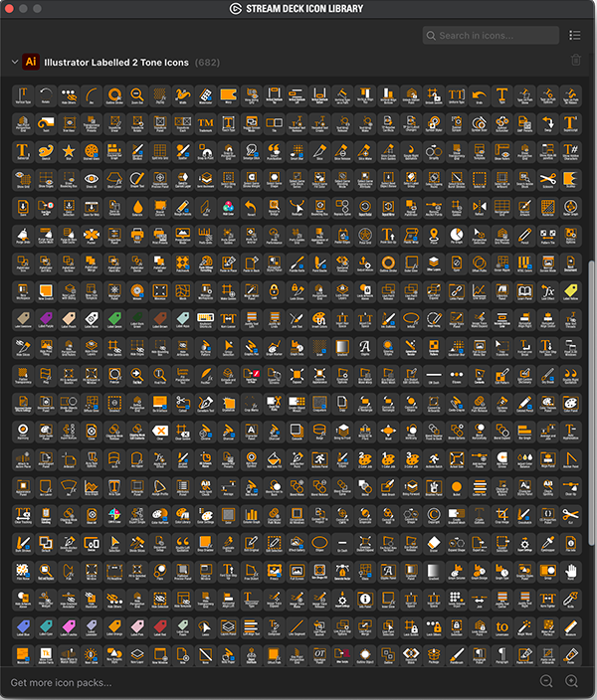Viewport: 597px width, 700px height.
Task: Select the Zoom Out magnifier icon
Action: click(136, 96)
